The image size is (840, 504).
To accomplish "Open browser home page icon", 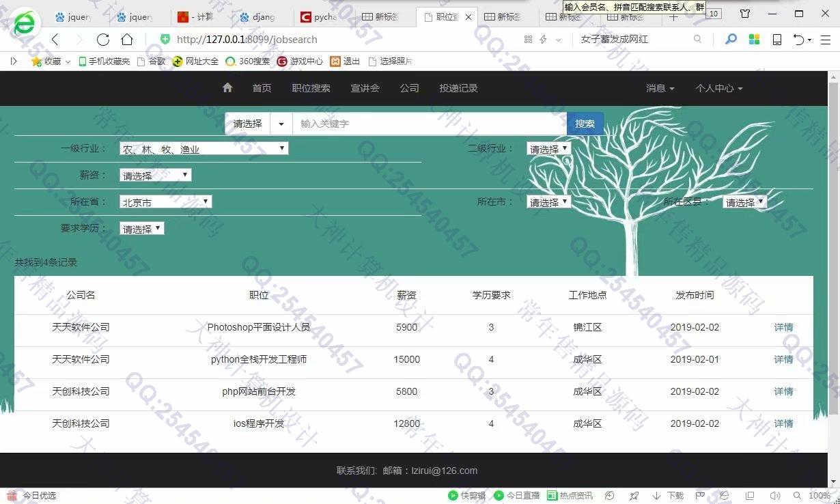I will click(x=127, y=40).
